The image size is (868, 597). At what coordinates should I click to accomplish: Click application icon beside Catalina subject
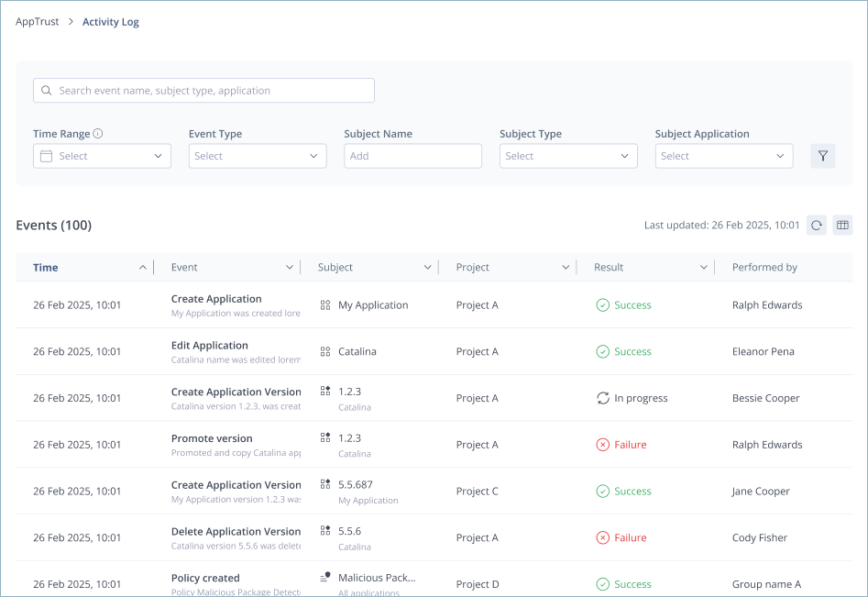click(x=325, y=351)
